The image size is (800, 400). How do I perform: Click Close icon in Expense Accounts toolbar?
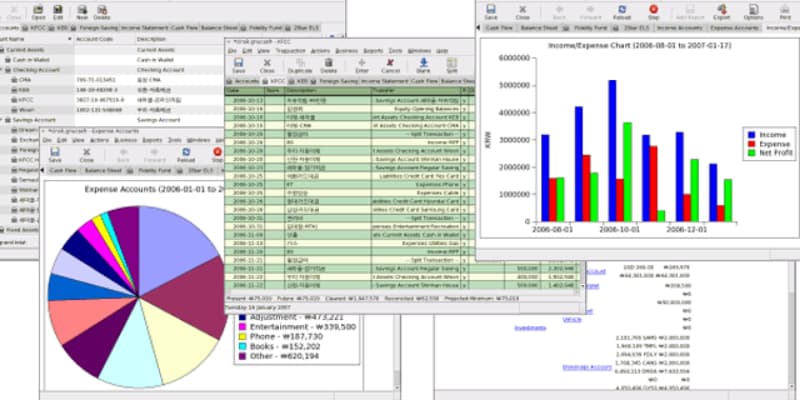(87, 154)
